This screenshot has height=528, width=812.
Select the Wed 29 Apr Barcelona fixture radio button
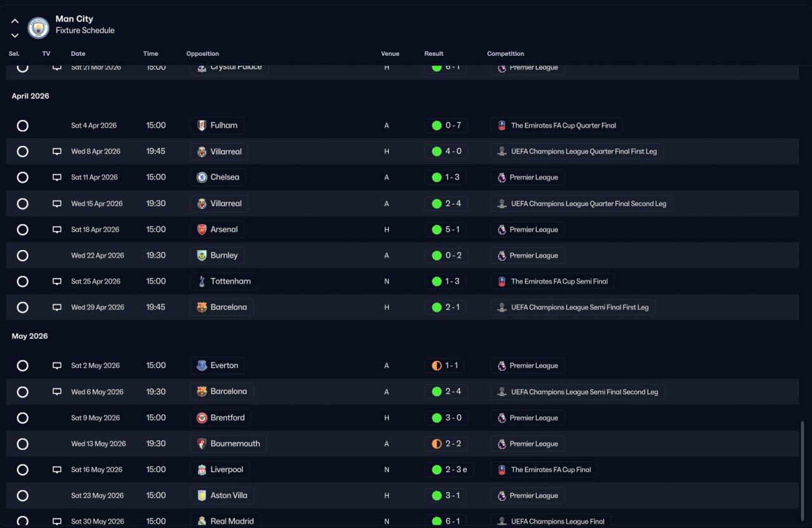point(23,308)
